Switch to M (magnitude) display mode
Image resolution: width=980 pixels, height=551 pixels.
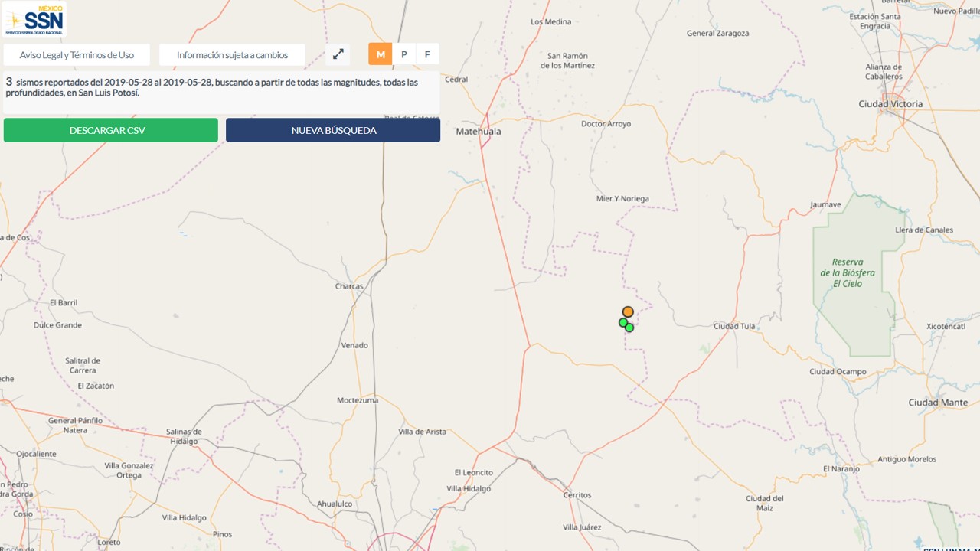point(381,54)
